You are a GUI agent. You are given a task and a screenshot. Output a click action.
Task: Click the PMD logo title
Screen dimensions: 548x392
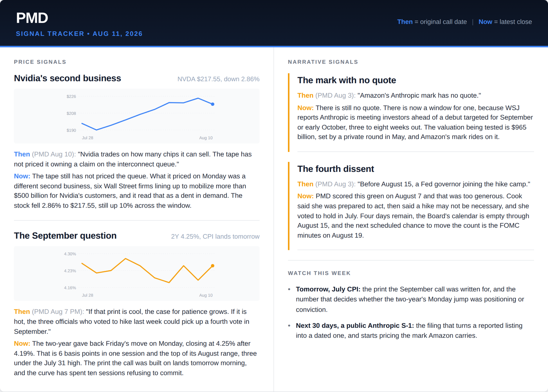[x=32, y=18]
